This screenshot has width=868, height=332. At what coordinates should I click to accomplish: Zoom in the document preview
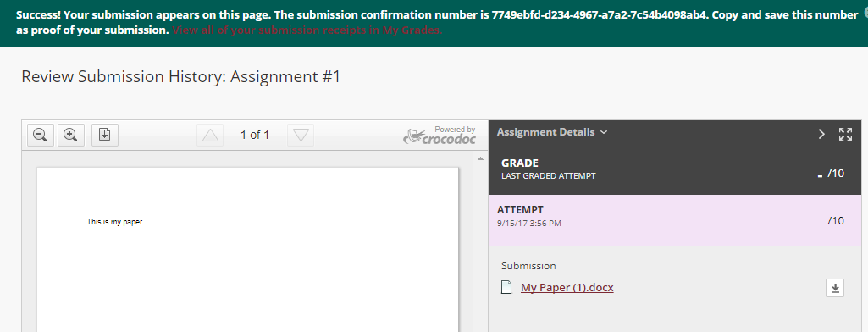pos(71,135)
